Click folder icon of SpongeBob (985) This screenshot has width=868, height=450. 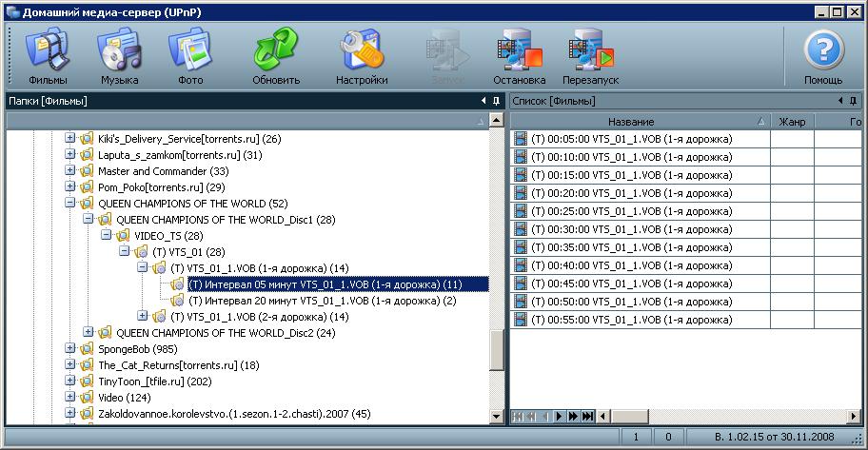click(87, 349)
